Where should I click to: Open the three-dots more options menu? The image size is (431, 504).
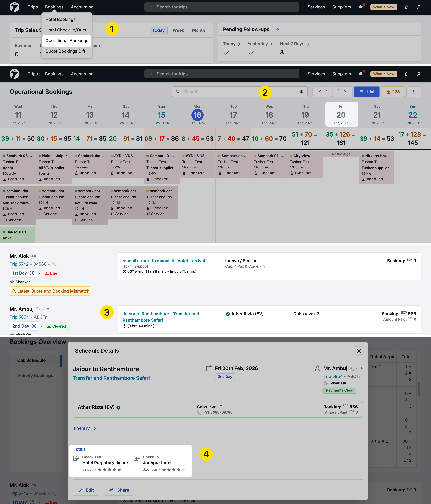pos(413,92)
